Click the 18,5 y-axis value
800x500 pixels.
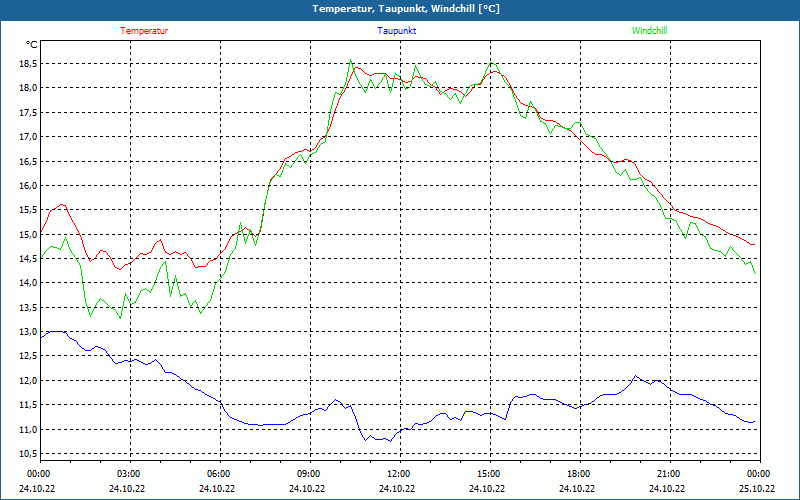(29, 64)
